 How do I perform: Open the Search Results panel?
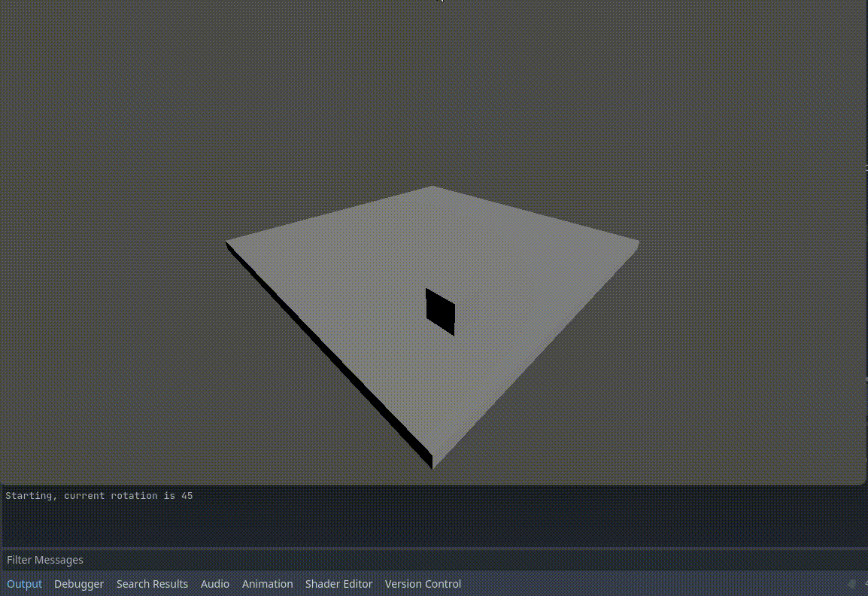click(152, 584)
